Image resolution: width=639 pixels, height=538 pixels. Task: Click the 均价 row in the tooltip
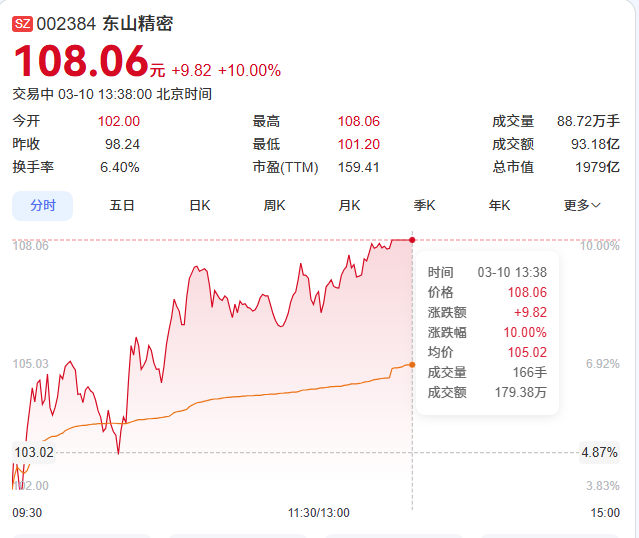487,352
